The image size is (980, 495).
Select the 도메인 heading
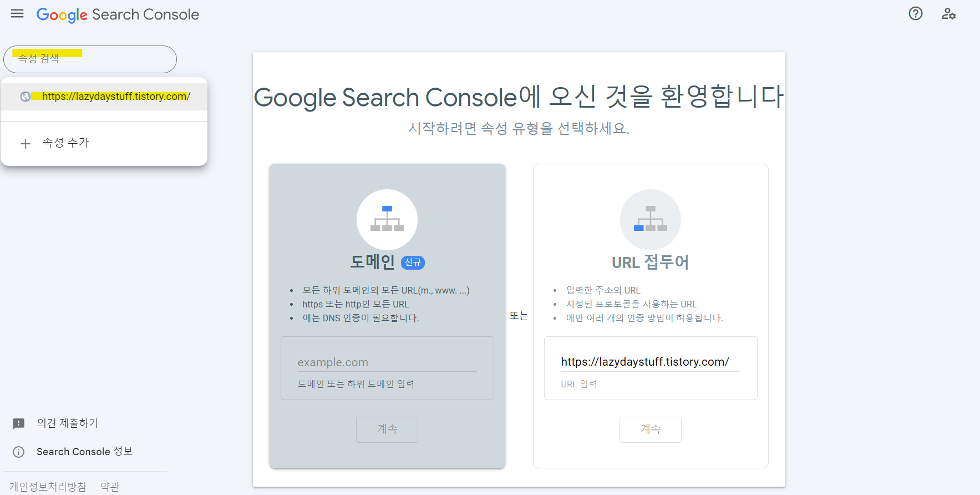372,262
